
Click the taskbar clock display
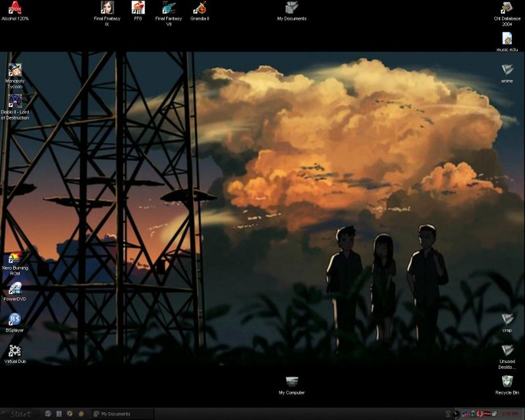(x=509, y=414)
